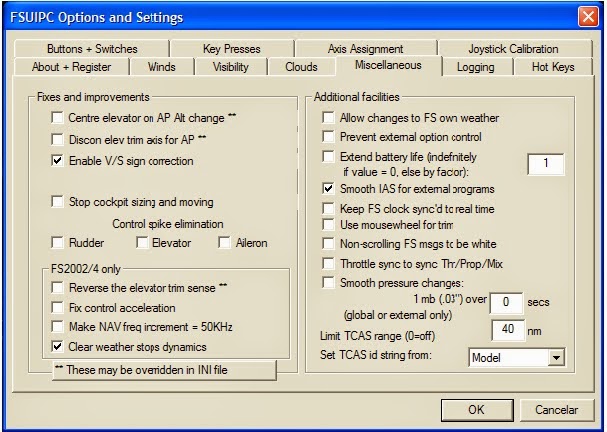Click the Cancelar button
This screenshot has width=607, height=432.
tap(556, 410)
